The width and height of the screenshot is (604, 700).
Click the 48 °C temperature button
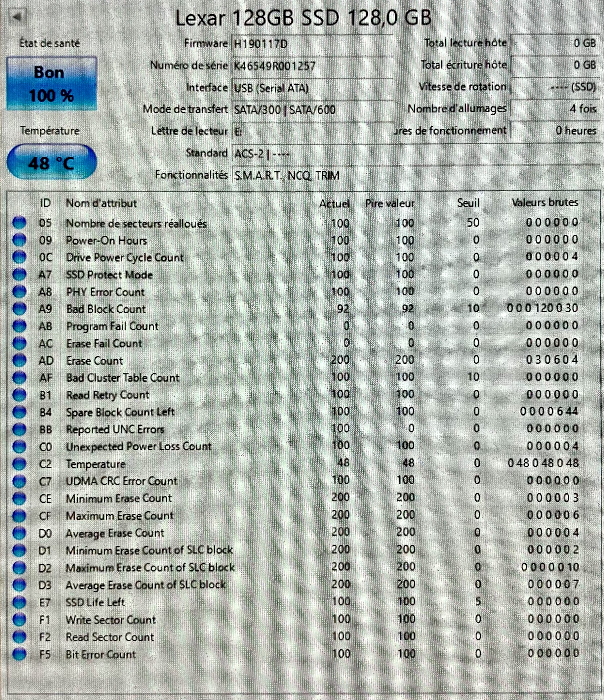pos(52,162)
